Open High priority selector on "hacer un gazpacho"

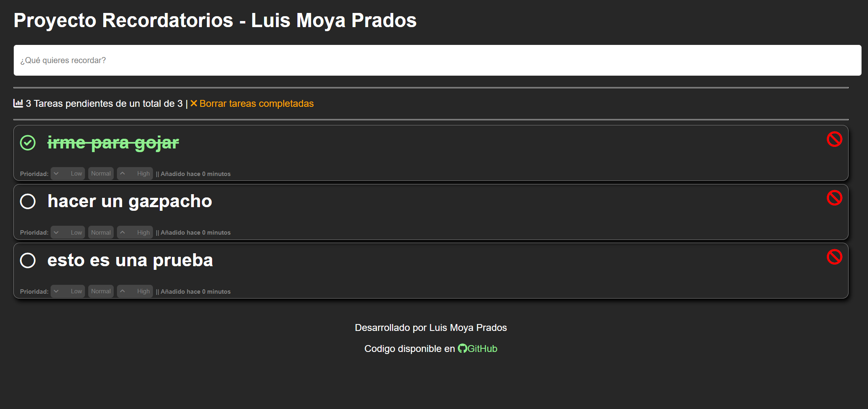(x=135, y=232)
